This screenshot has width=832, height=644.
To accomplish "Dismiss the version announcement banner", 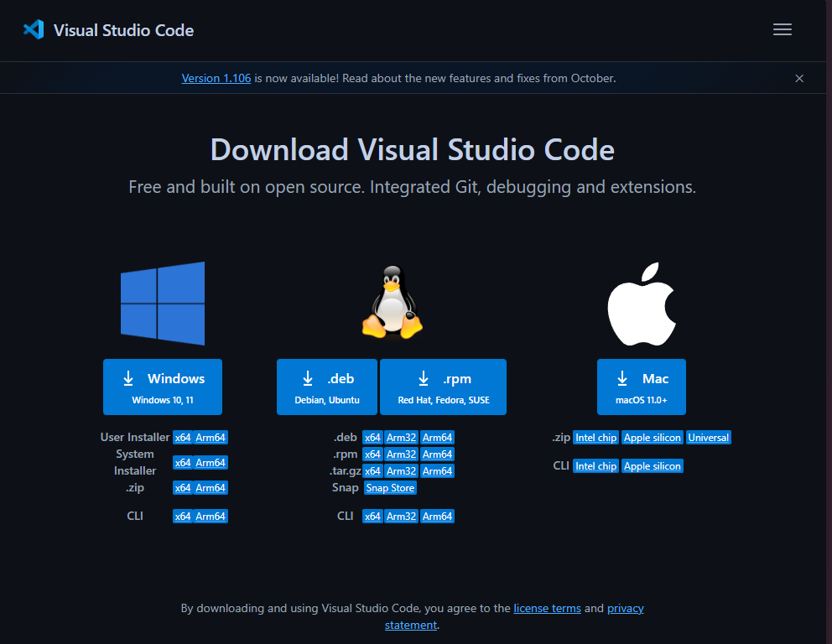I will 799,79.
